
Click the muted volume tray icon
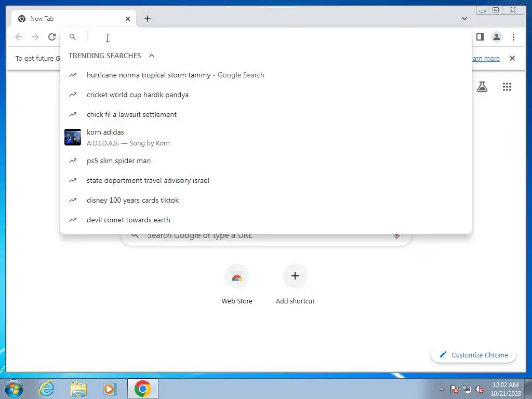pyautogui.click(x=480, y=389)
